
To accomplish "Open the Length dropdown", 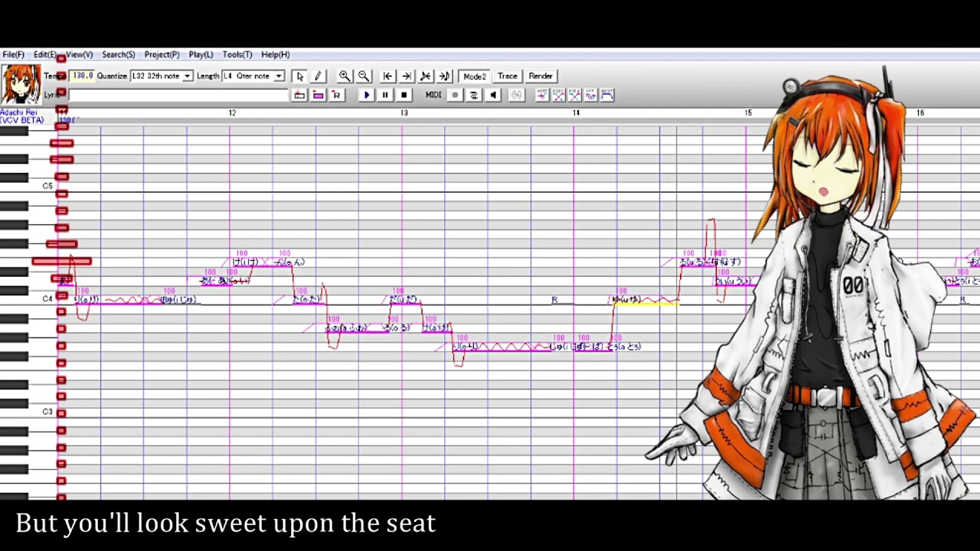I will (253, 77).
